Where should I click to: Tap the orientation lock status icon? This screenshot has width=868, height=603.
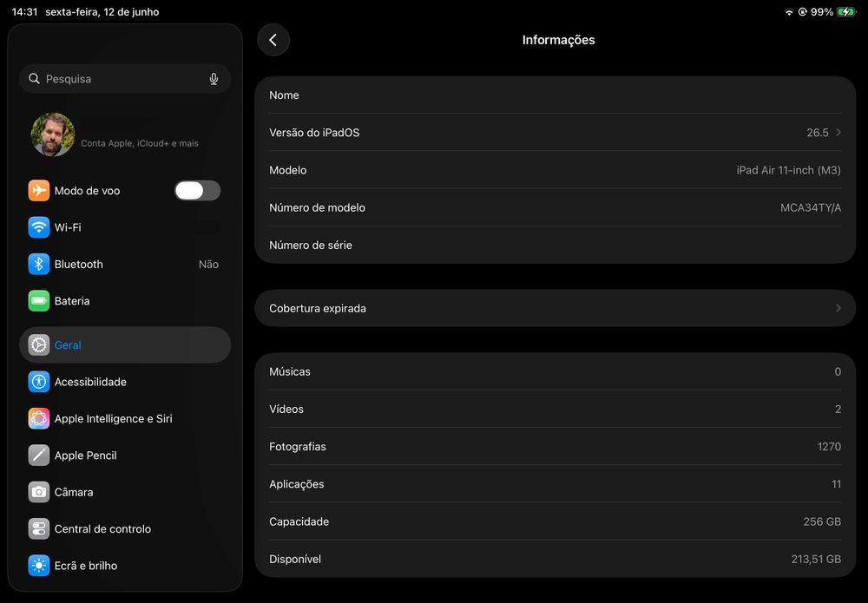point(802,11)
